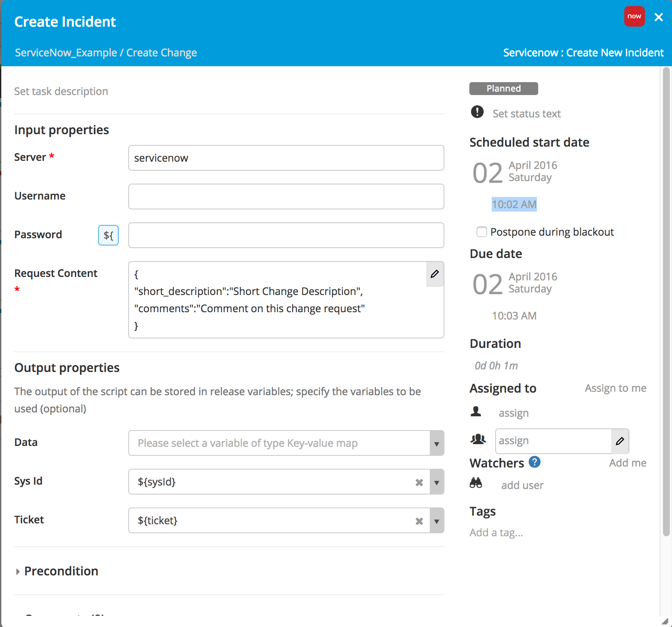
Task: Click the pencil icon beside team assign field
Action: (620, 441)
